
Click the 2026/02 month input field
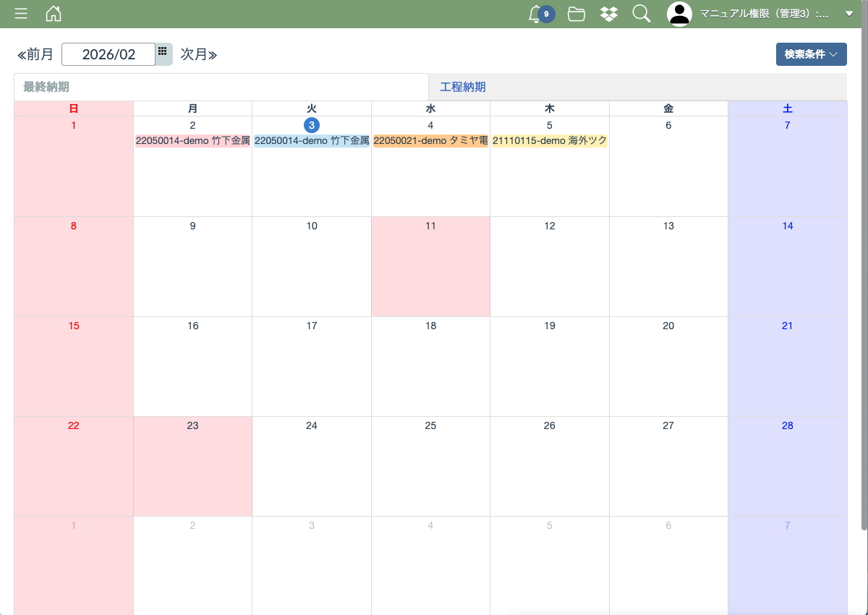[109, 54]
